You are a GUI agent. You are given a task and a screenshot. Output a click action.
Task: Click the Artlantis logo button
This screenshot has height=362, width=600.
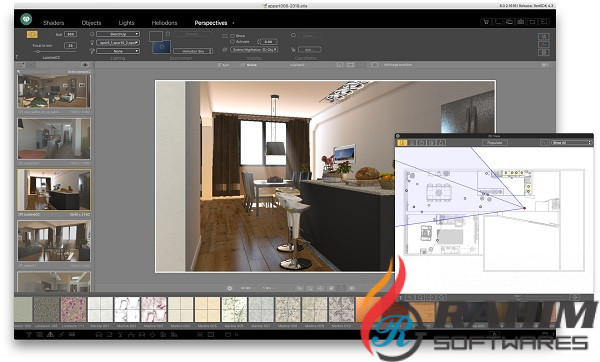pyautogui.click(x=26, y=18)
